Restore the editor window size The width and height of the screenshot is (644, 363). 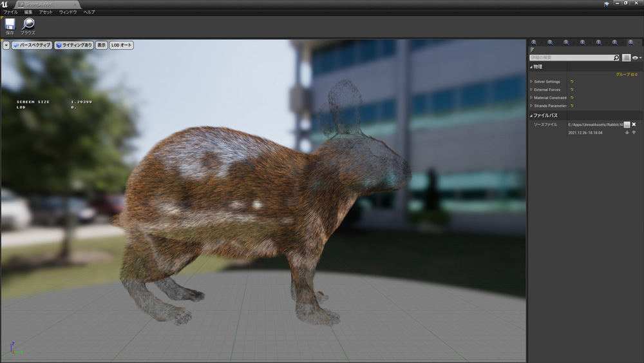coord(626,3)
